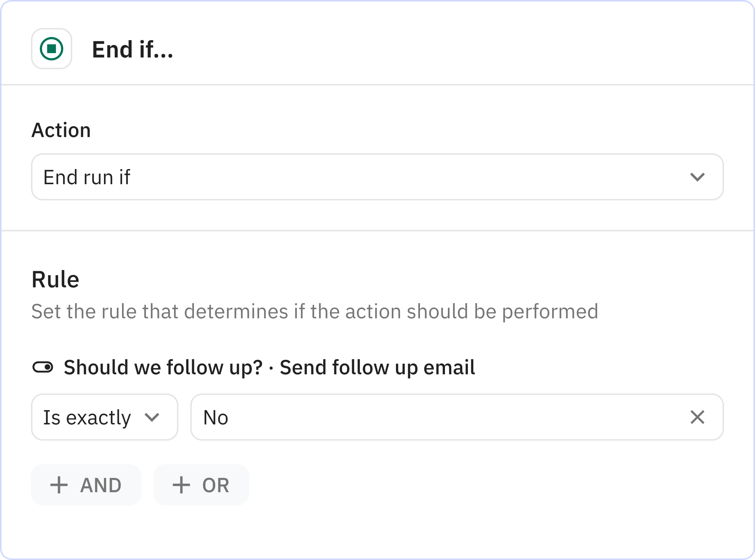Click the toggle icon beside Should we follow up
Viewport: 755px width, 560px height.
pyautogui.click(x=43, y=367)
